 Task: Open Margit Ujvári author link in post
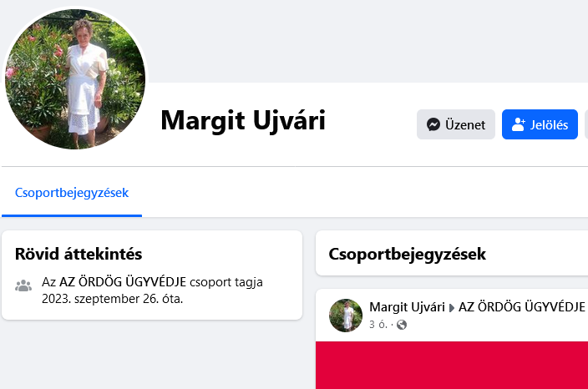coord(407,307)
